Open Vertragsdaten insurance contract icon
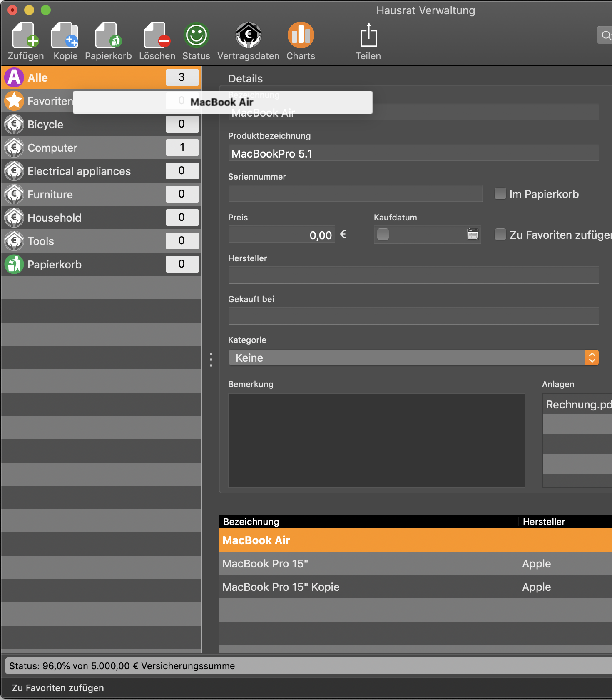 coord(249,35)
